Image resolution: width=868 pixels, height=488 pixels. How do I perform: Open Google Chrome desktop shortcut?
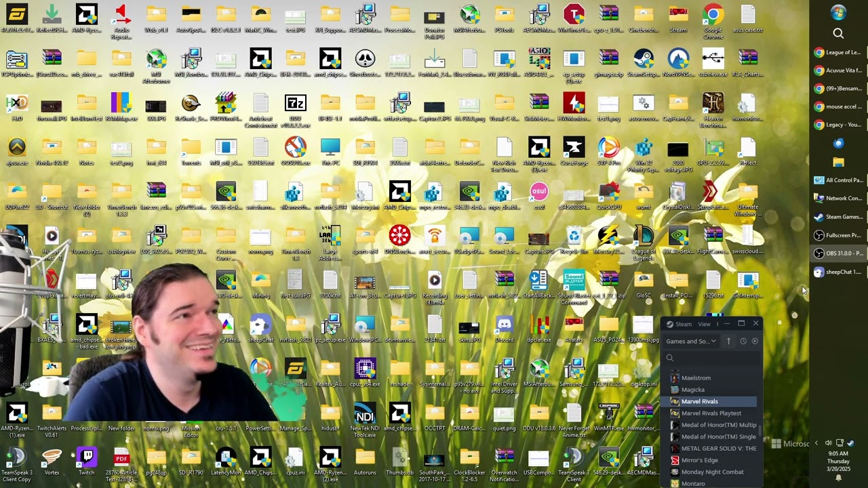pyautogui.click(x=713, y=20)
